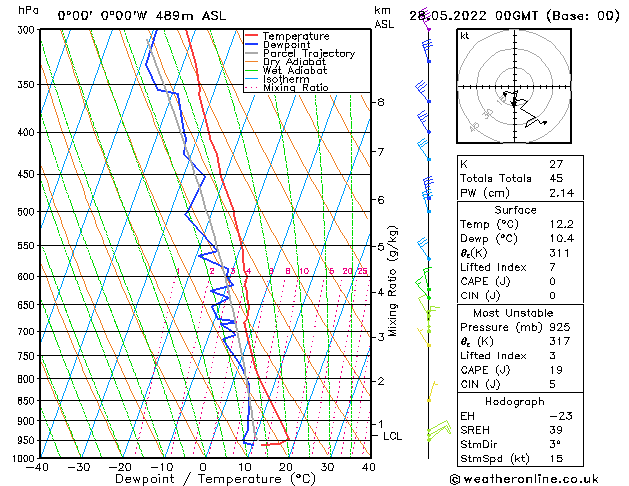
Task: Click the Surface Temp value 12.2
Action: click(x=562, y=224)
